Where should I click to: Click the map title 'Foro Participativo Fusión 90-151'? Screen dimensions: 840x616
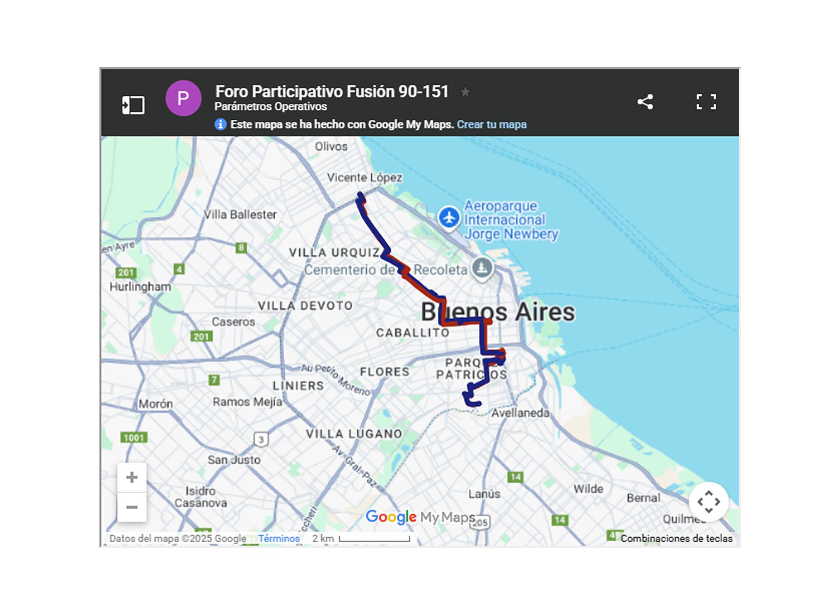(332, 92)
